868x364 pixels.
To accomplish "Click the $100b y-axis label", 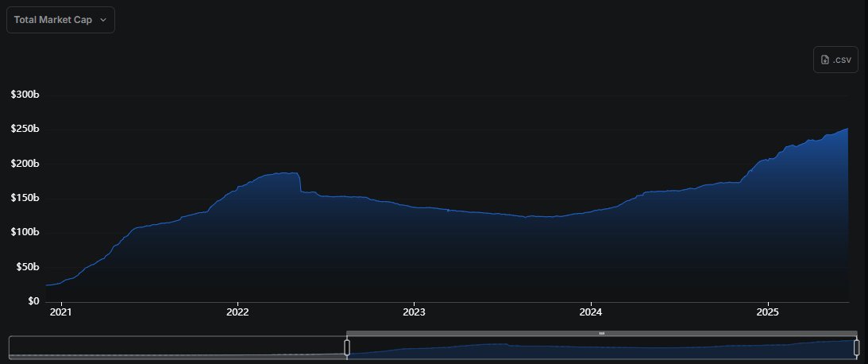I will [x=25, y=233].
